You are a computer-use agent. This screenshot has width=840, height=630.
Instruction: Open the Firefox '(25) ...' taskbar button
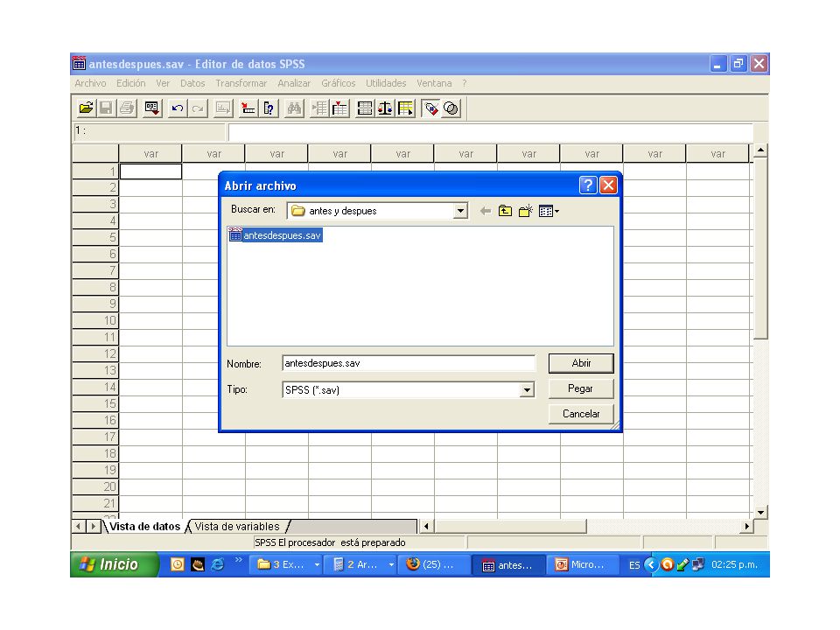tap(433, 564)
